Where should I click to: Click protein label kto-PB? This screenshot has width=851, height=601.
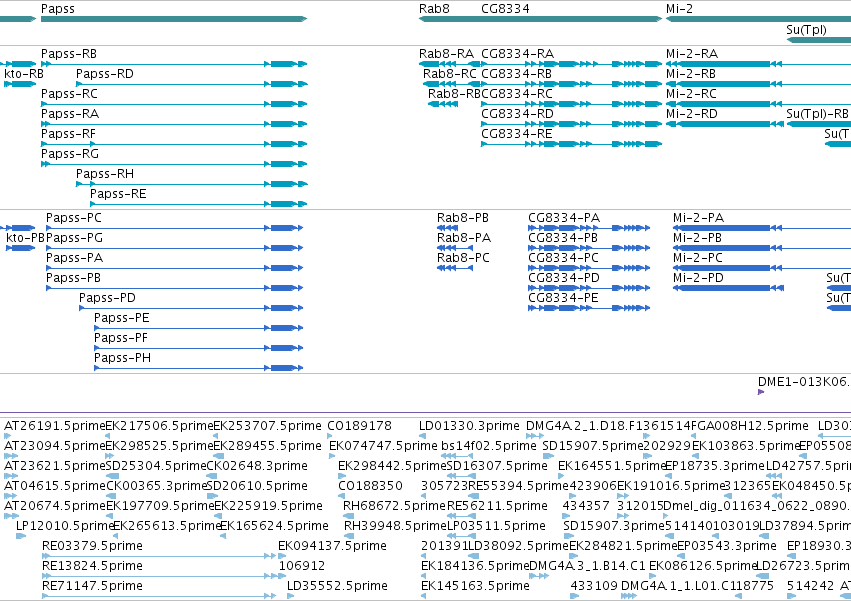pyautogui.click(x=25, y=238)
